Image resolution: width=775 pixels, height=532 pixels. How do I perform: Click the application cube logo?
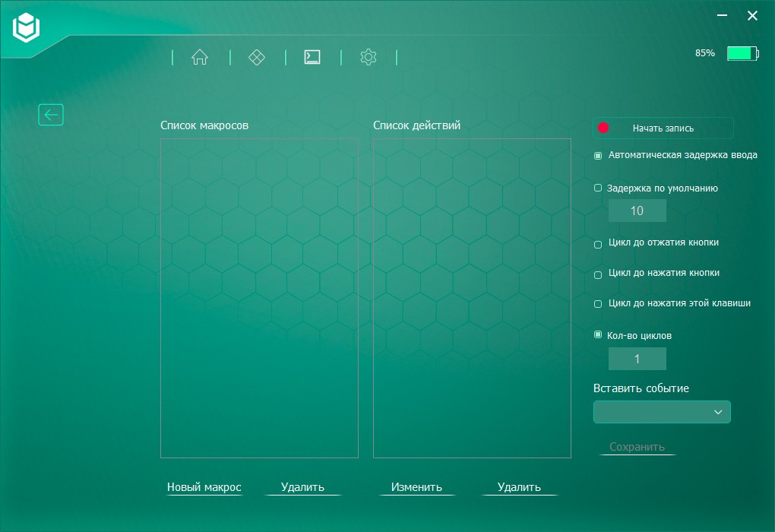(26, 27)
